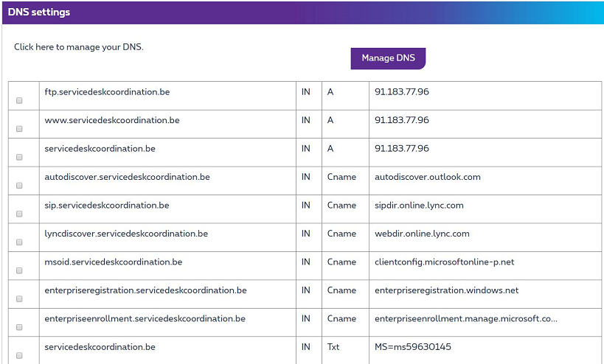Check the enterpriseregistration.servicedeskcoordination.be row checkbox
Screen dimensions: 604x364
[19, 298]
